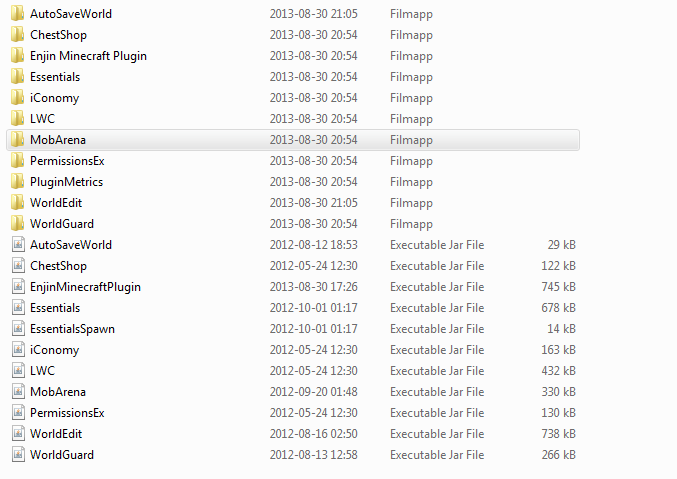Click the LWC jar file name
This screenshot has height=479, width=677.
pyautogui.click(x=42, y=371)
